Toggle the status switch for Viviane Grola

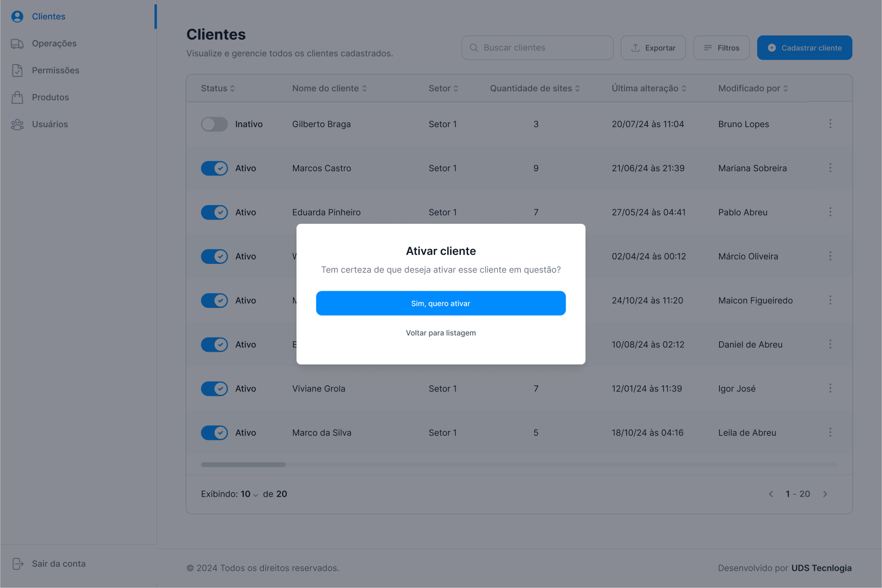click(x=214, y=389)
